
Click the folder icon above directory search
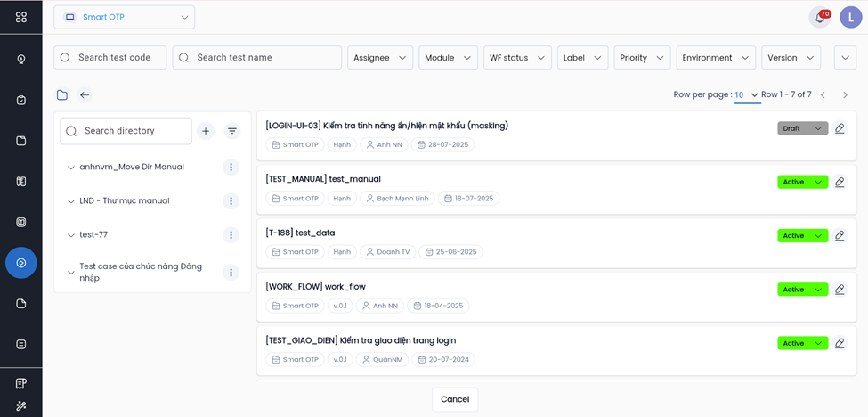pos(62,95)
